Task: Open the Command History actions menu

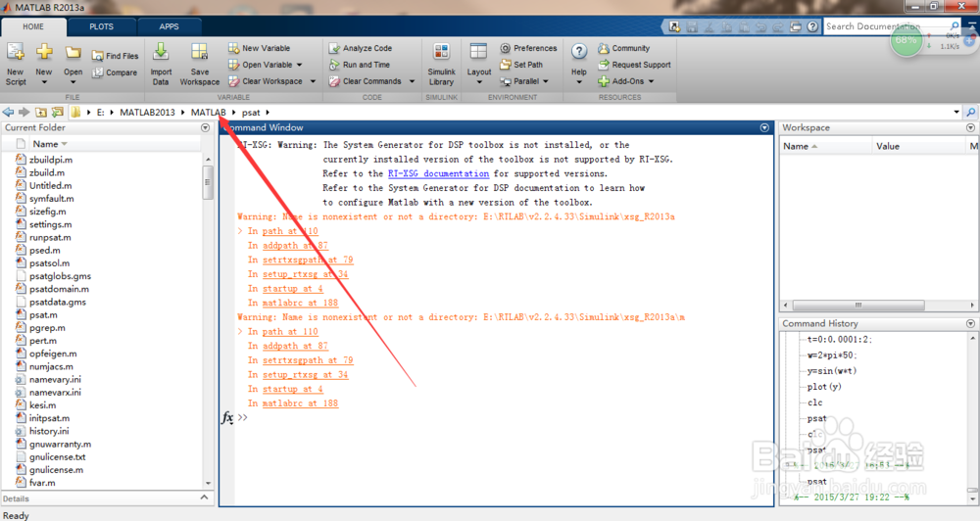Action: click(x=970, y=323)
